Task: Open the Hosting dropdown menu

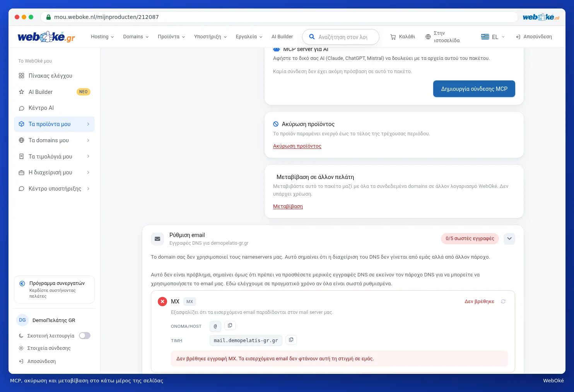Action: click(102, 37)
